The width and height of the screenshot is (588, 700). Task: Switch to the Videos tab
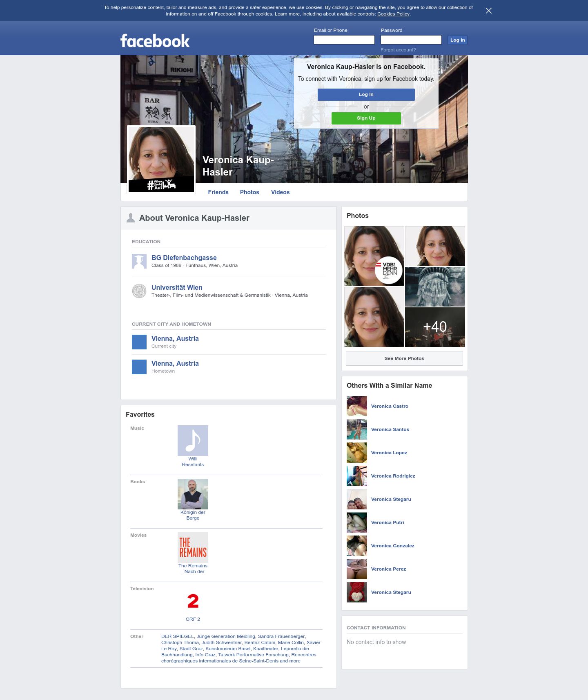tap(280, 192)
